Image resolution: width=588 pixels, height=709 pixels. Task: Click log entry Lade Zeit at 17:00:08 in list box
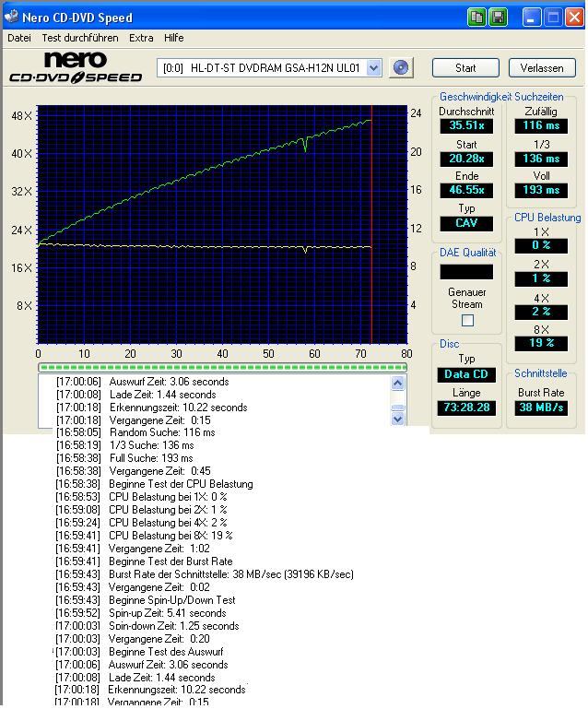point(136,395)
